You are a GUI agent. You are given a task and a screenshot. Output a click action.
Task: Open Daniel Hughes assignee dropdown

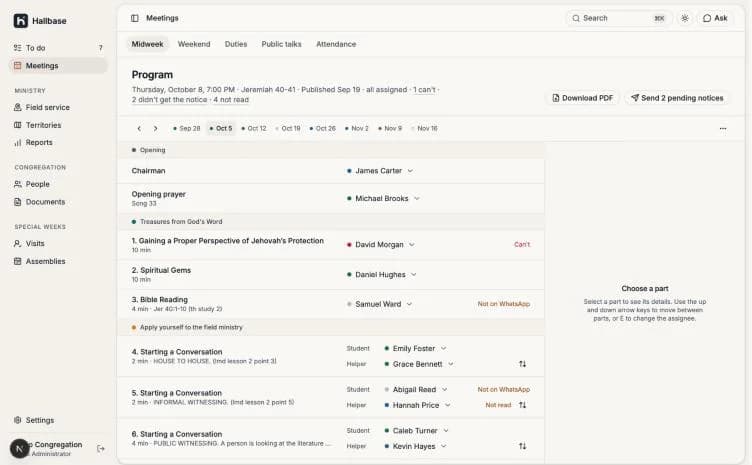click(x=382, y=275)
